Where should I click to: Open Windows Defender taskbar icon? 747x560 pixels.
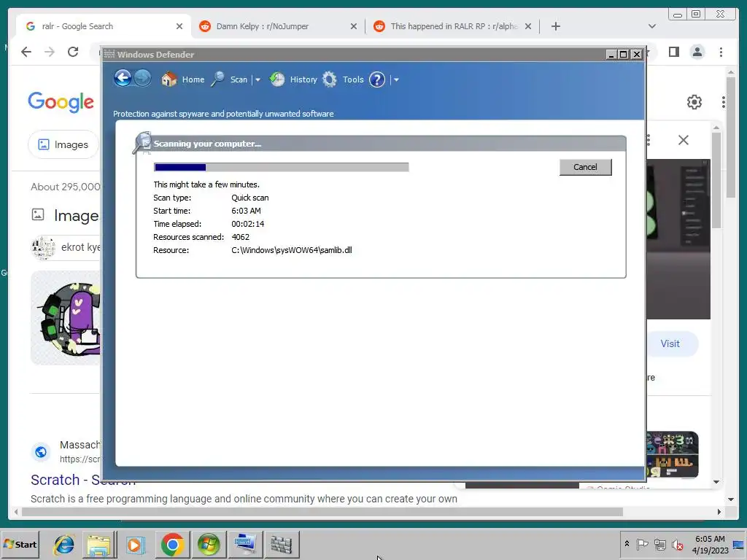[x=282, y=544]
